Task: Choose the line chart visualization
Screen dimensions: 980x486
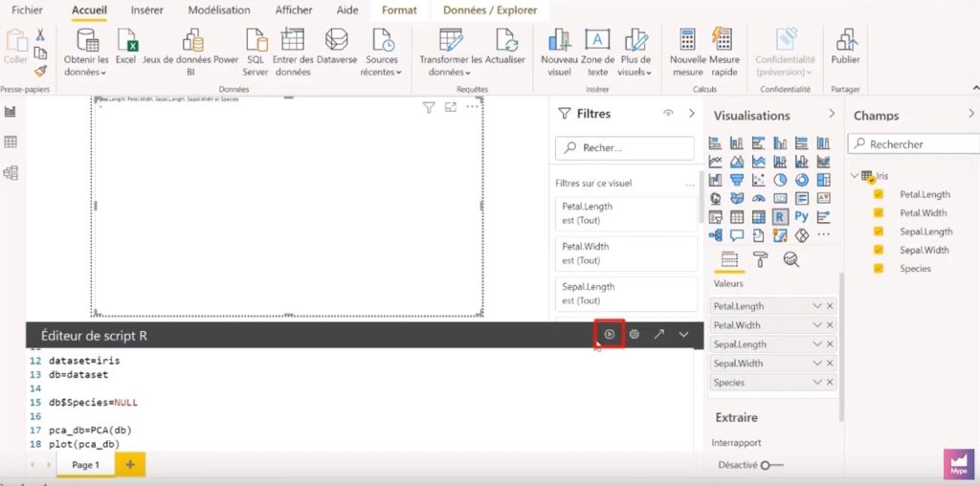Action: (716, 162)
